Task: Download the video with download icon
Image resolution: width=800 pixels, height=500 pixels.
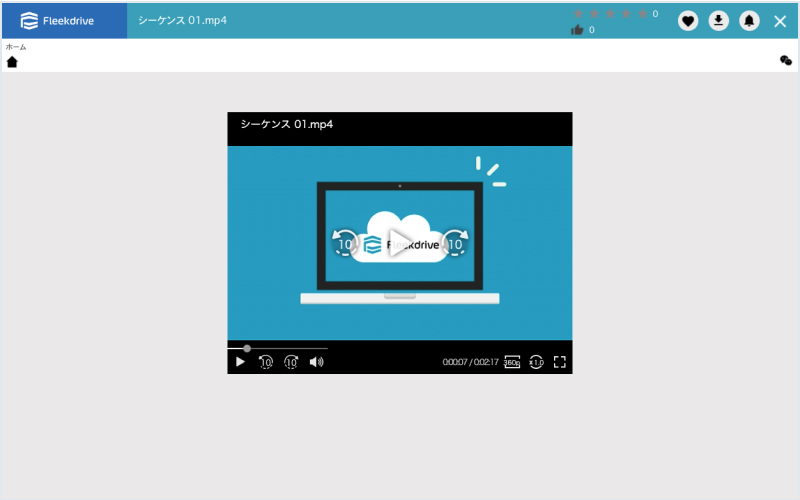Action: [718, 21]
